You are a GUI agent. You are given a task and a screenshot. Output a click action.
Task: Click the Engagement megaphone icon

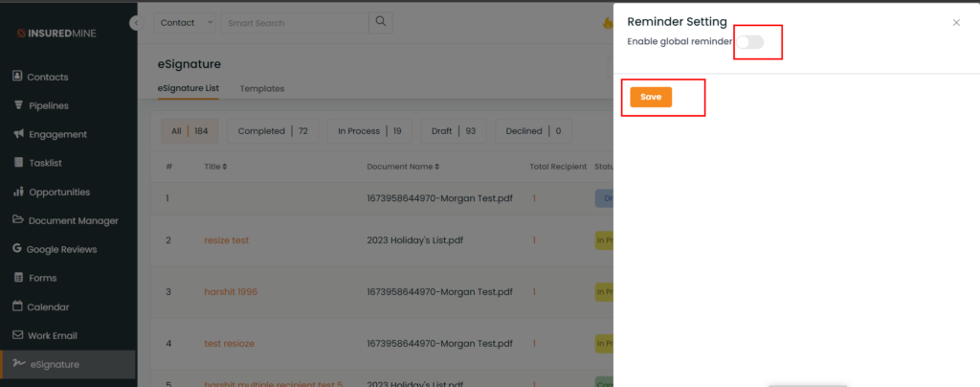(x=18, y=134)
